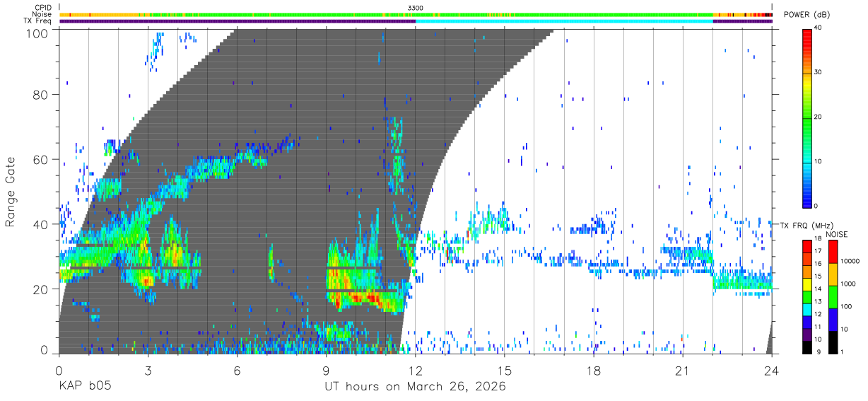Click the 80 tick on Range Gate axis
This screenshot has width=868, height=401.
pyautogui.click(x=42, y=94)
